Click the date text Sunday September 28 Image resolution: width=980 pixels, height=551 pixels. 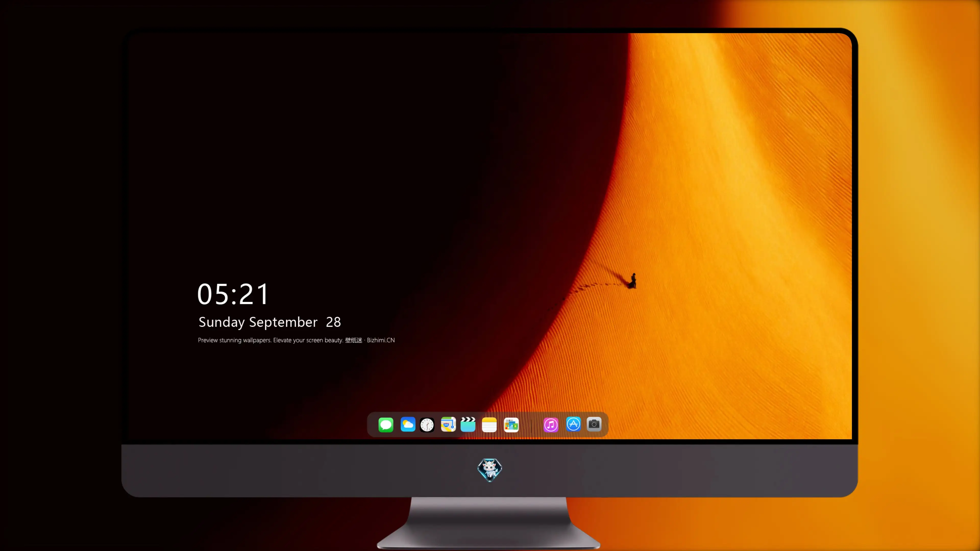(270, 322)
